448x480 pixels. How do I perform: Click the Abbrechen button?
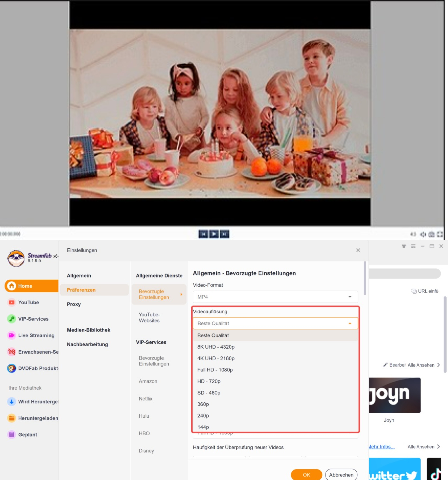coord(341,475)
